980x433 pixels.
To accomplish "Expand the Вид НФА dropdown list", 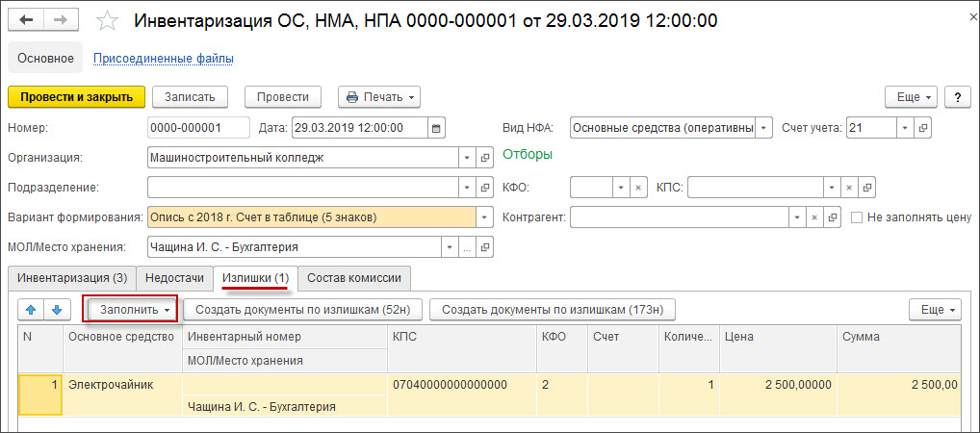I will (763, 127).
